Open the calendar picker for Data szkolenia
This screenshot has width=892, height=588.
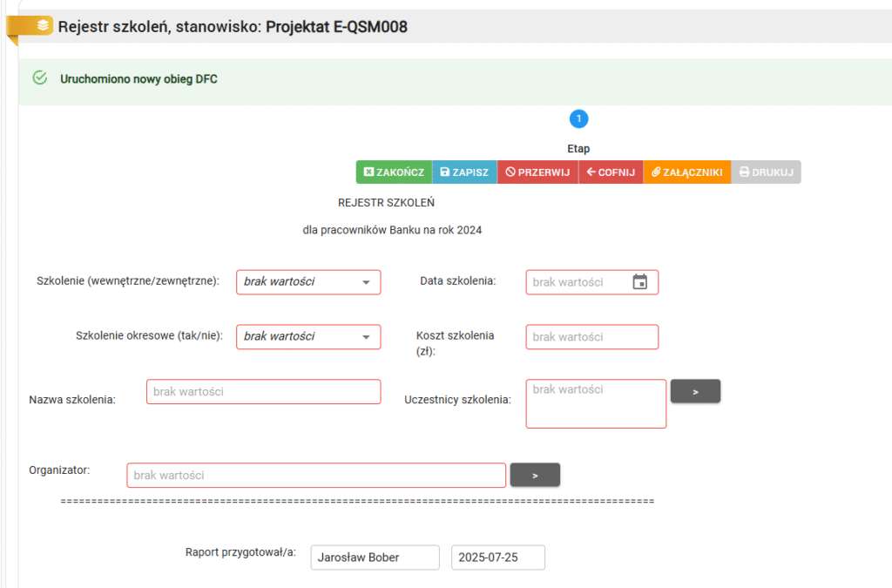(639, 282)
